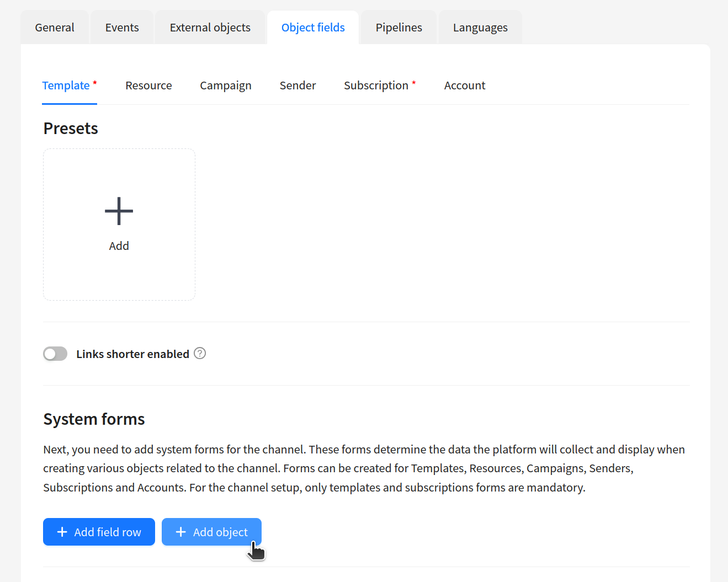
Task: Go to the Pipelines tab
Action: tap(399, 28)
